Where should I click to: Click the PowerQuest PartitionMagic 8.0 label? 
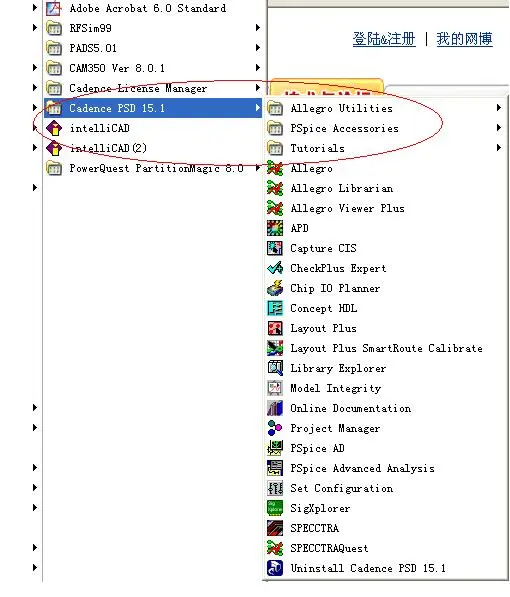[156, 168]
